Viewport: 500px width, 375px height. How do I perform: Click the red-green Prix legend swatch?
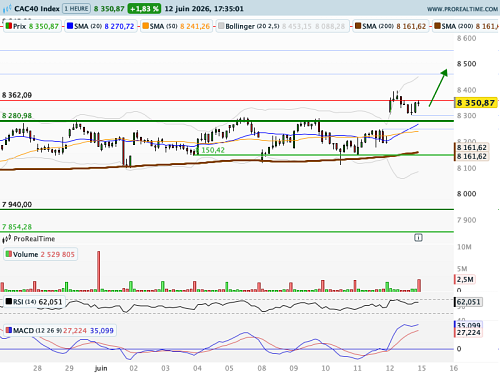click(x=9, y=26)
